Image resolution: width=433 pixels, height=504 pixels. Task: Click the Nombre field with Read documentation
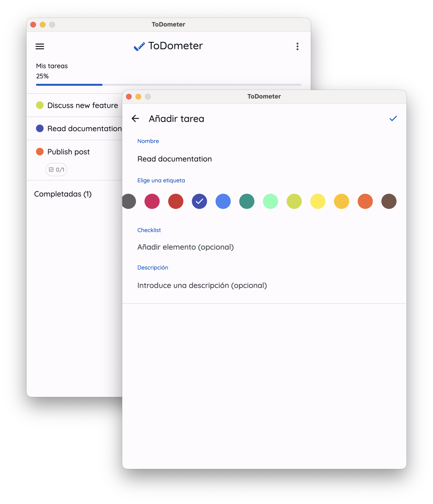click(x=174, y=159)
